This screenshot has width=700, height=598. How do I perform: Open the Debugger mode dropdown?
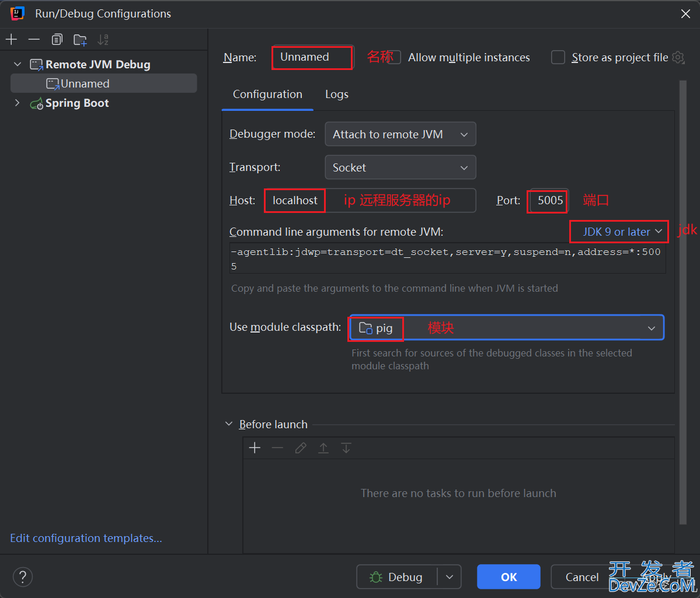tap(400, 134)
